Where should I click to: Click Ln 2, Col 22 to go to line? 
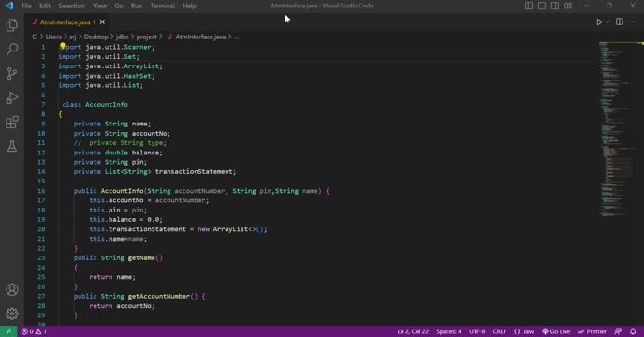(413, 331)
